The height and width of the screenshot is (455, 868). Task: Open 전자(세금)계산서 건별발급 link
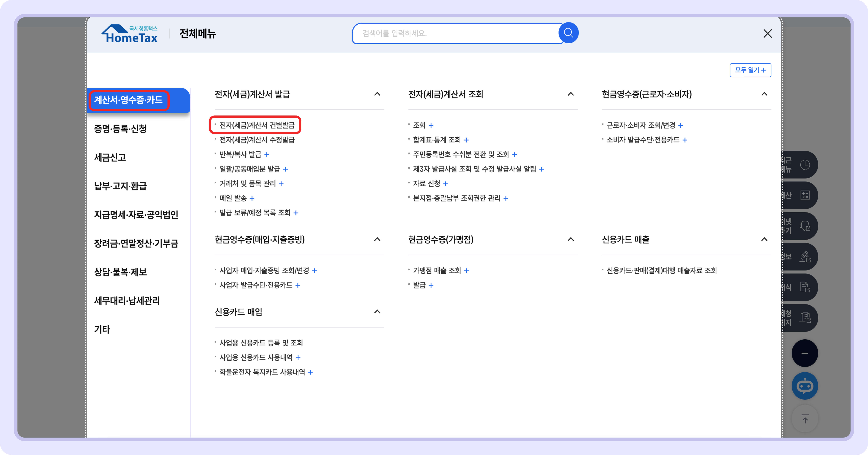(257, 125)
